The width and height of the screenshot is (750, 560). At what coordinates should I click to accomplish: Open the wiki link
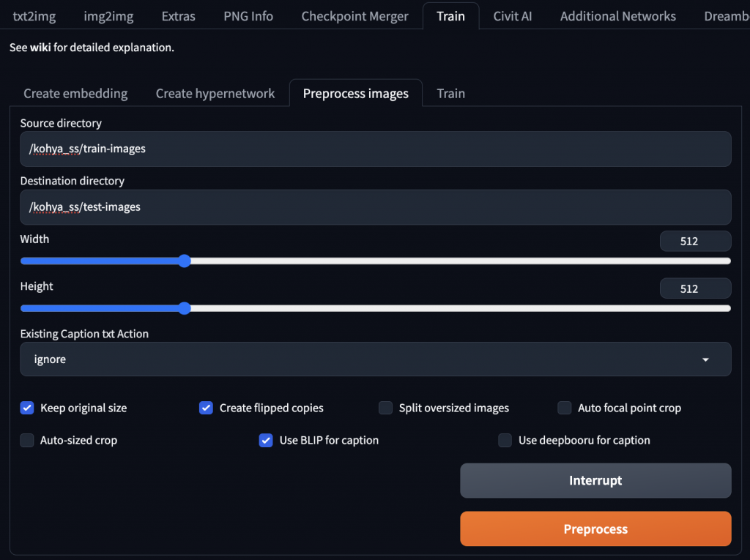click(40, 48)
